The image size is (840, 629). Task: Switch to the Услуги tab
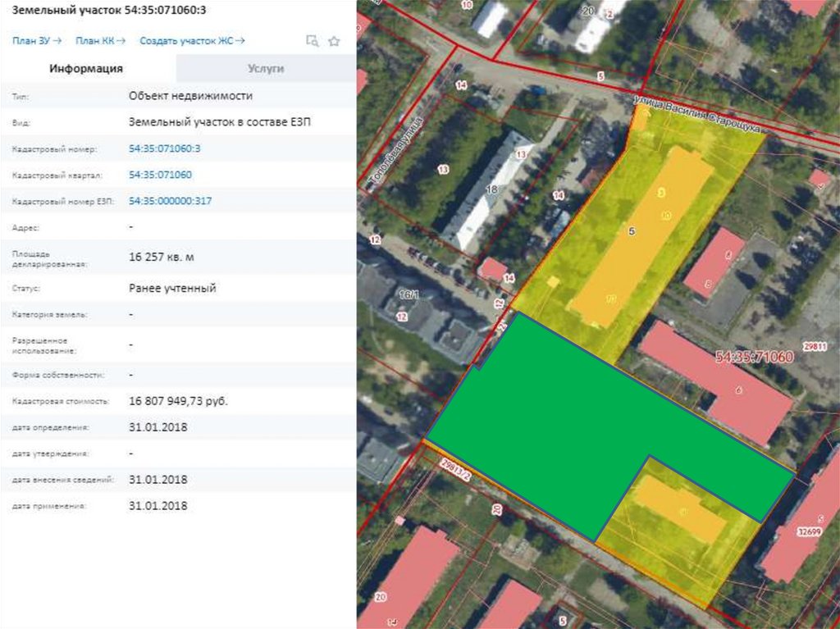pyautogui.click(x=266, y=69)
